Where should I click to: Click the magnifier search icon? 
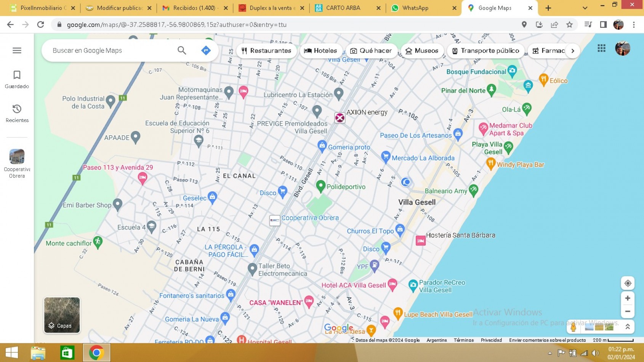182,50
